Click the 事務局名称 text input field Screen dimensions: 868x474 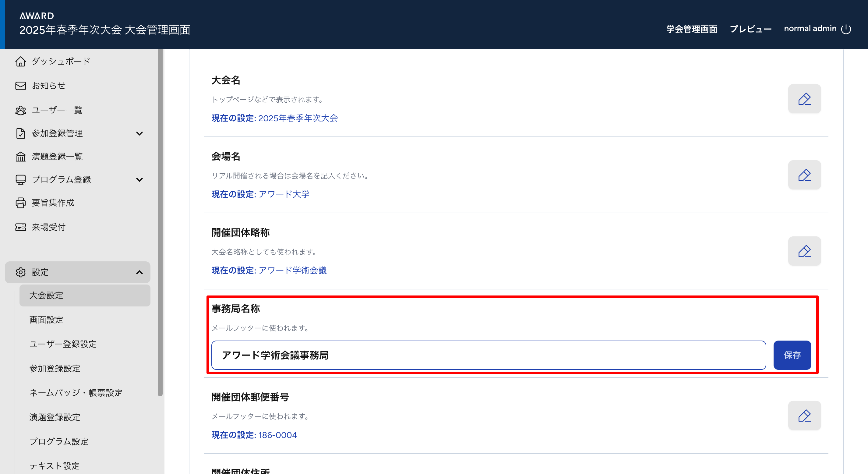488,355
